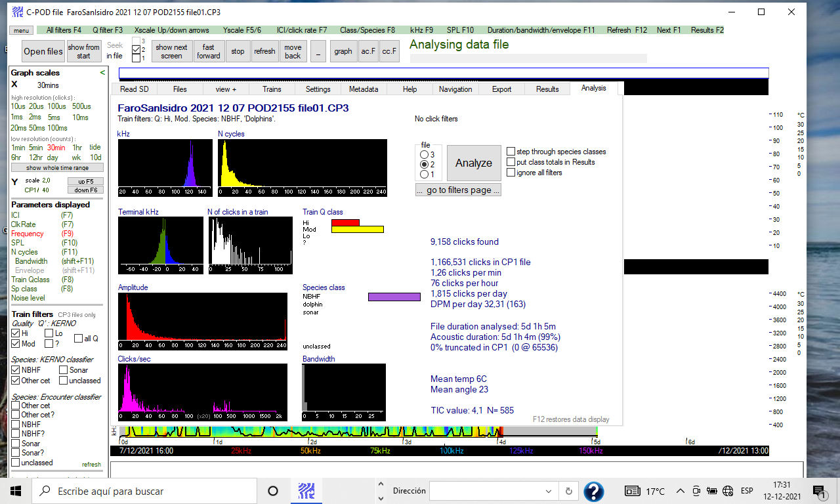Switch to the Settings tab

point(318,89)
